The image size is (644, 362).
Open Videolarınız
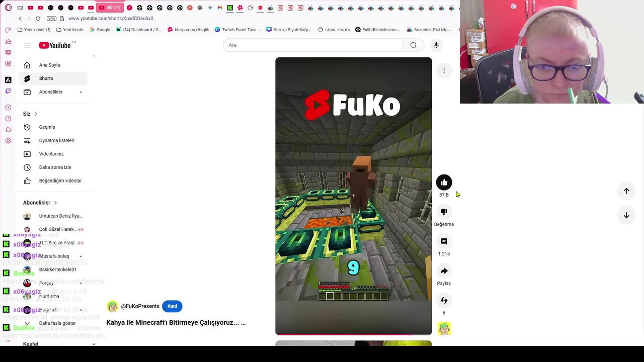[x=53, y=154]
